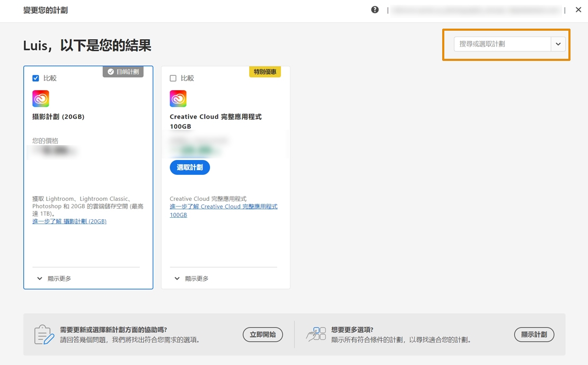Close the 變更您的計劃 dialog
Screen dimensions: 588x365
click(578, 10)
